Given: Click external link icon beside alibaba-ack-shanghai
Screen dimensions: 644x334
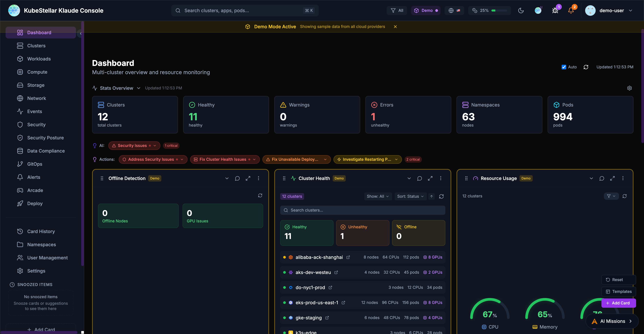Looking at the screenshot, I should (x=348, y=257).
